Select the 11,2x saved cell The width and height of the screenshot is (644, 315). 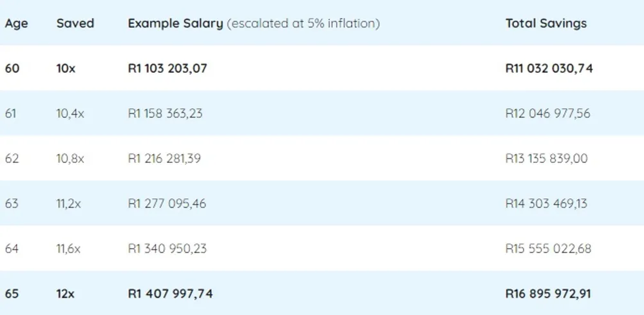[69, 204]
